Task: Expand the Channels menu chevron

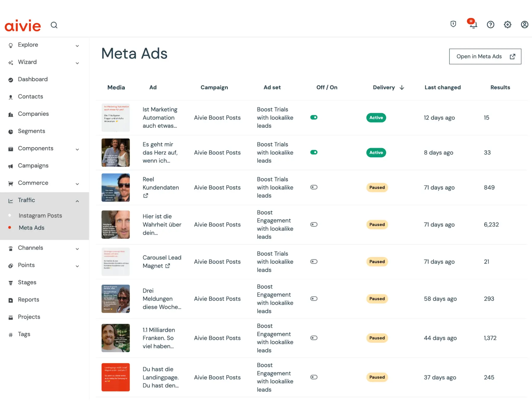Action: 77,249
